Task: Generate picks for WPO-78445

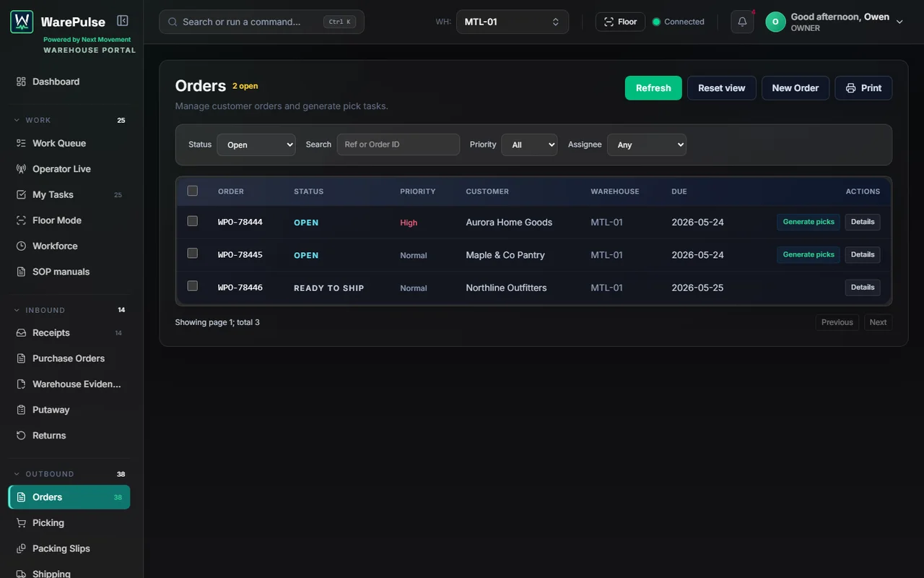Action: click(x=808, y=254)
